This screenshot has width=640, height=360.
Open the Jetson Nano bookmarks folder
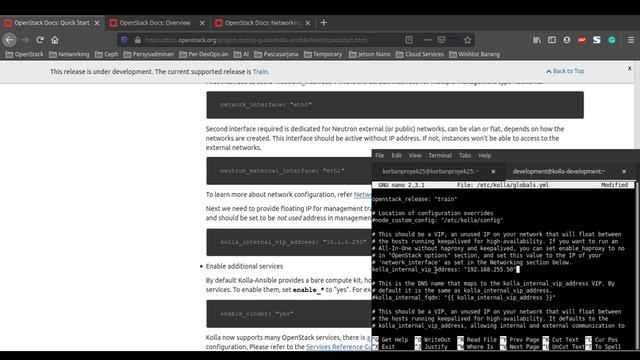pos(370,54)
